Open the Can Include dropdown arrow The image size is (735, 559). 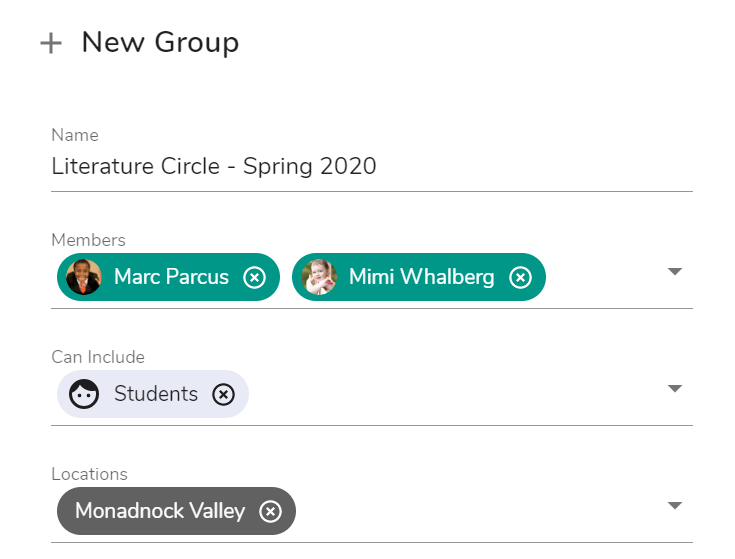coord(675,388)
